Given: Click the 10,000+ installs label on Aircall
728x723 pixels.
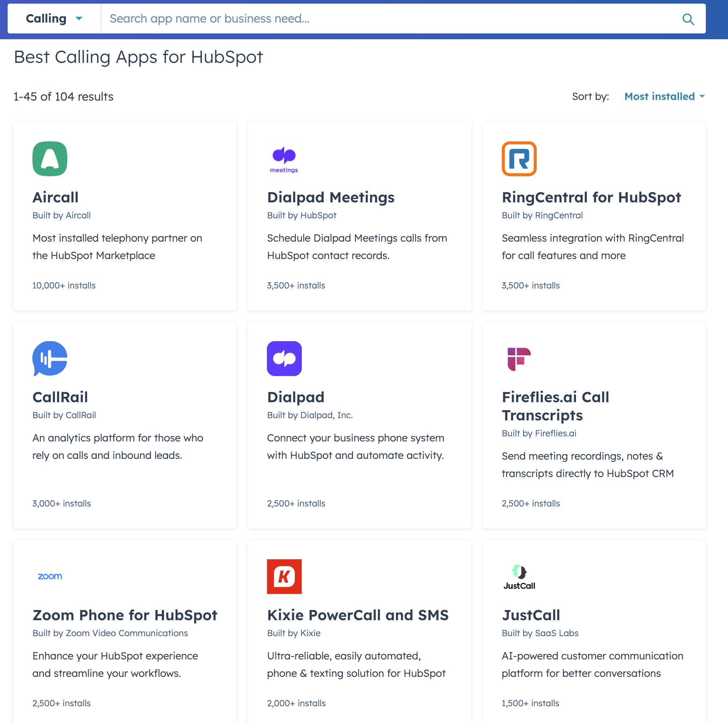Looking at the screenshot, I should pyautogui.click(x=64, y=285).
